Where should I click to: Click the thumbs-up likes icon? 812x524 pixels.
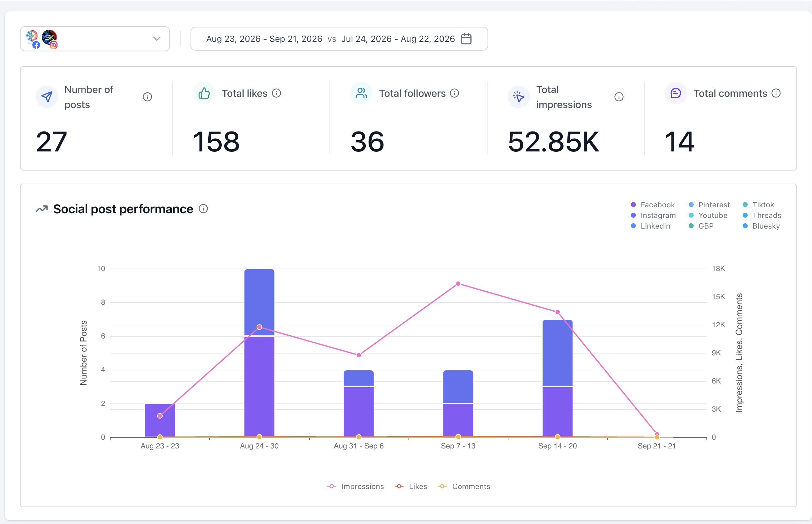pos(204,93)
